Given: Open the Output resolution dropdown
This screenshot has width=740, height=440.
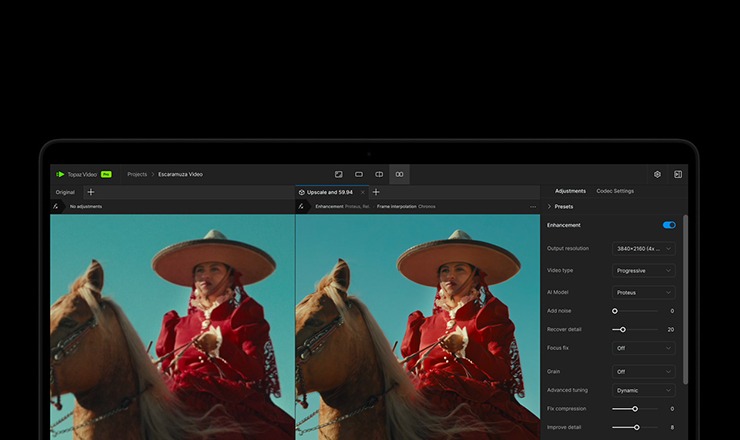Looking at the screenshot, I should [x=643, y=249].
